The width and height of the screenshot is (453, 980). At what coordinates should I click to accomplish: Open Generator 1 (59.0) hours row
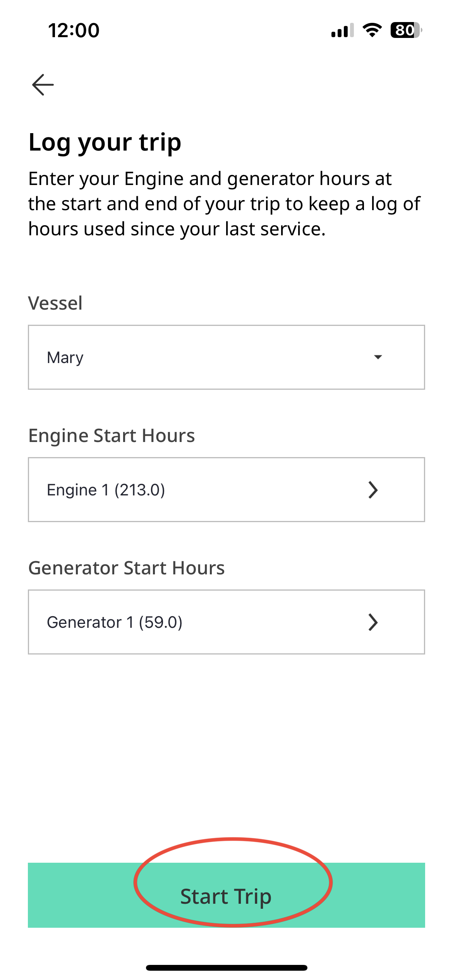point(226,622)
